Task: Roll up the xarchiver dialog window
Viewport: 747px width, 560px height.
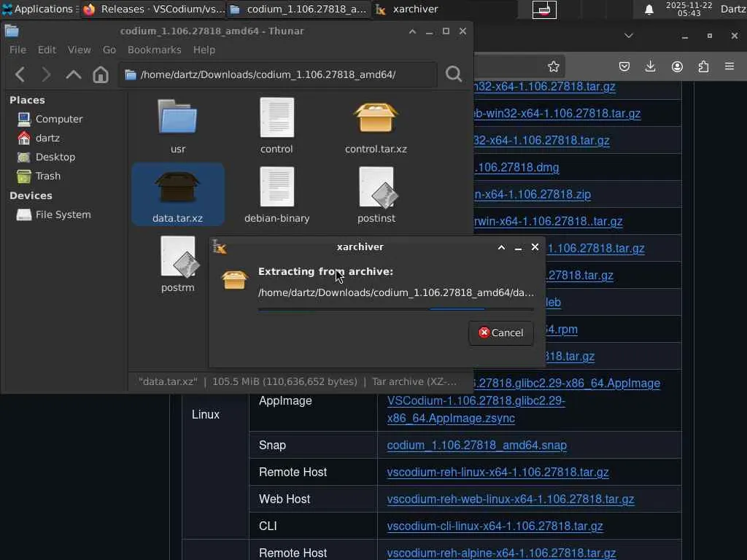Action: click(501, 247)
